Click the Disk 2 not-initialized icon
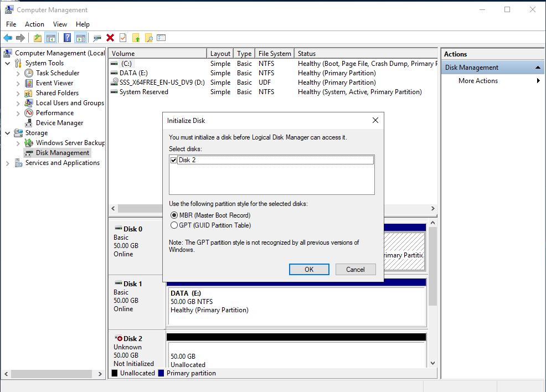The height and width of the screenshot is (392, 546). click(119, 338)
